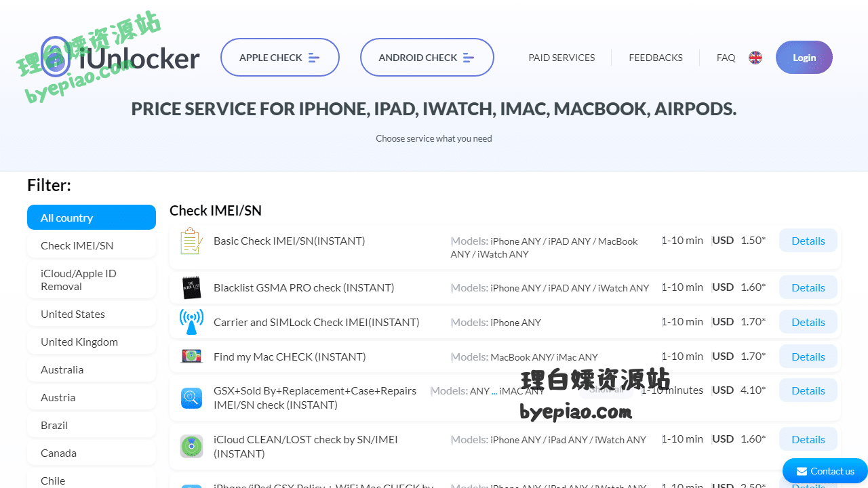Open Details for Basic Check IMEI/SN
The height and width of the screenshot is (488, 868).
click(808, 241)
